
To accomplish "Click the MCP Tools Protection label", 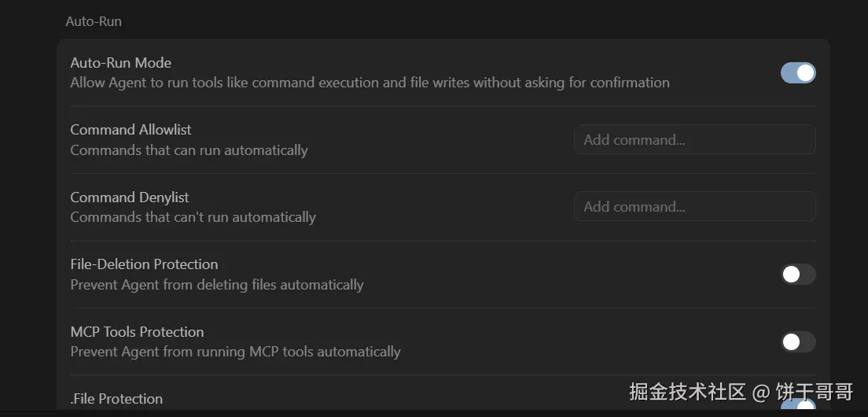I will coord(137,332).
